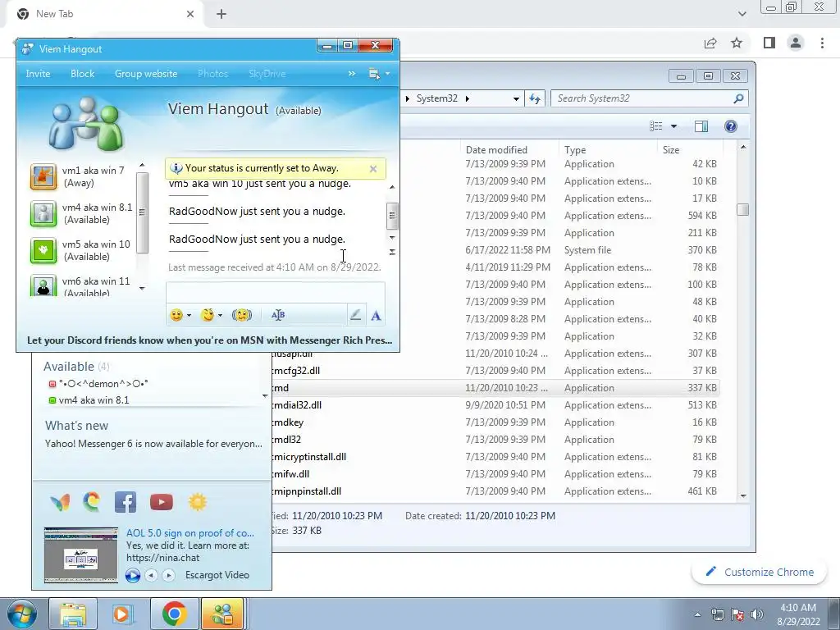Click the handwriting pen icon in chat toolbar
Viewport: 840px width, 630px height.
pos(355,315)
